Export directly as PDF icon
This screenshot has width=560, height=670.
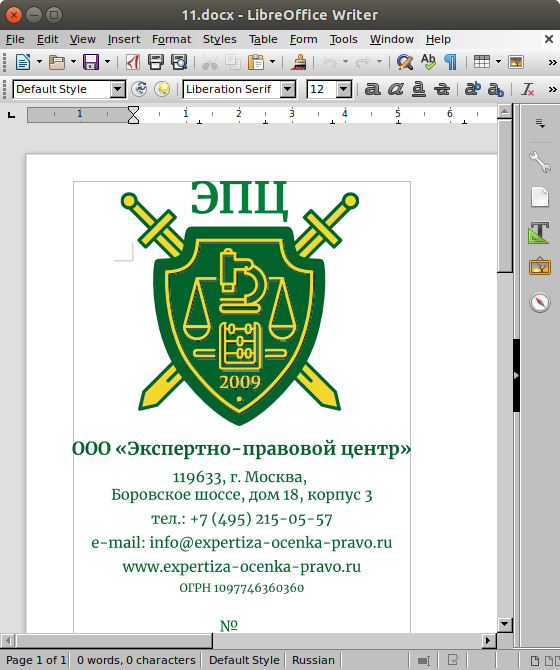coord(133,62)
